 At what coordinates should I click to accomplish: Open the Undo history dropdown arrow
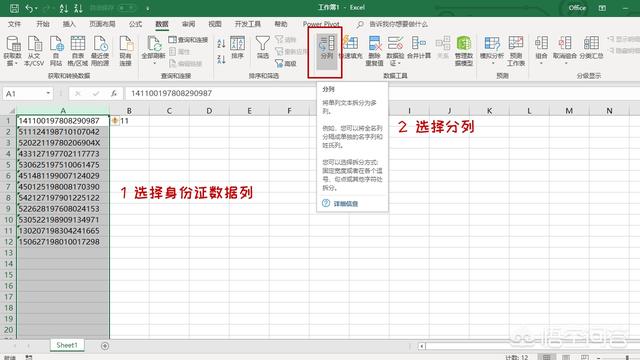[x=36, y=8]
